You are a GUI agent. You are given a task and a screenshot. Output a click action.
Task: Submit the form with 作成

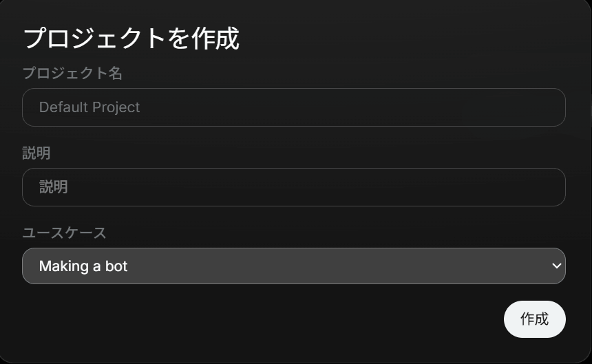tap(534, 319)
